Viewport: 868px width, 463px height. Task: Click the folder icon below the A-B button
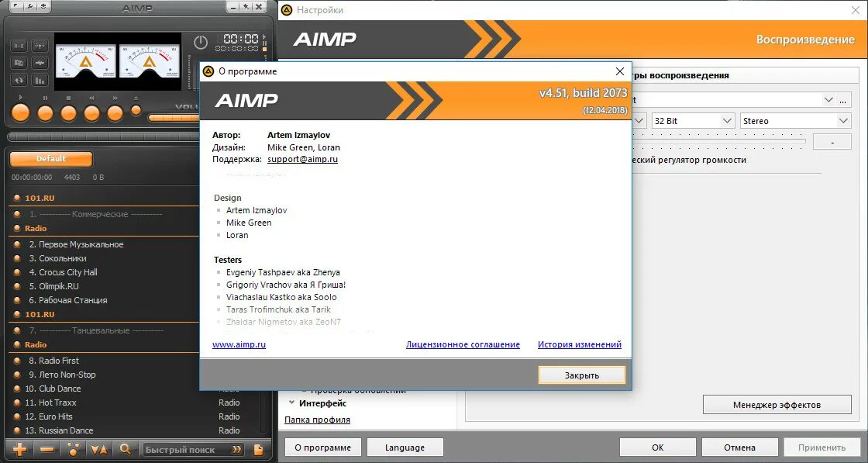pos(19,63)
